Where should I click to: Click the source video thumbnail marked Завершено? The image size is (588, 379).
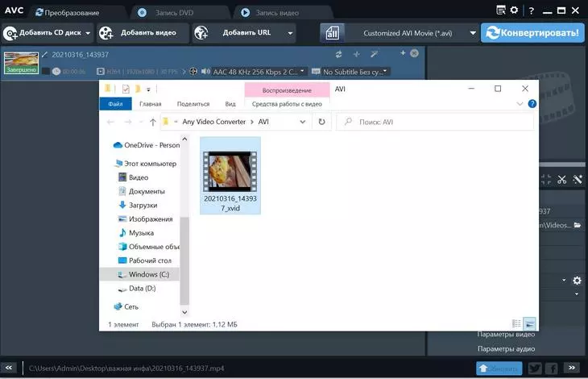click(x=21, y=63)
